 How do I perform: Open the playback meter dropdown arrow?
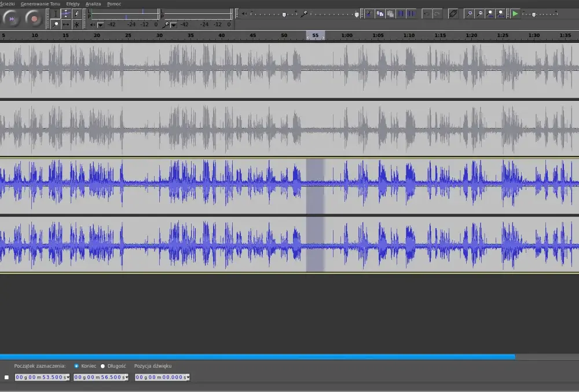(x=100, y=25)
